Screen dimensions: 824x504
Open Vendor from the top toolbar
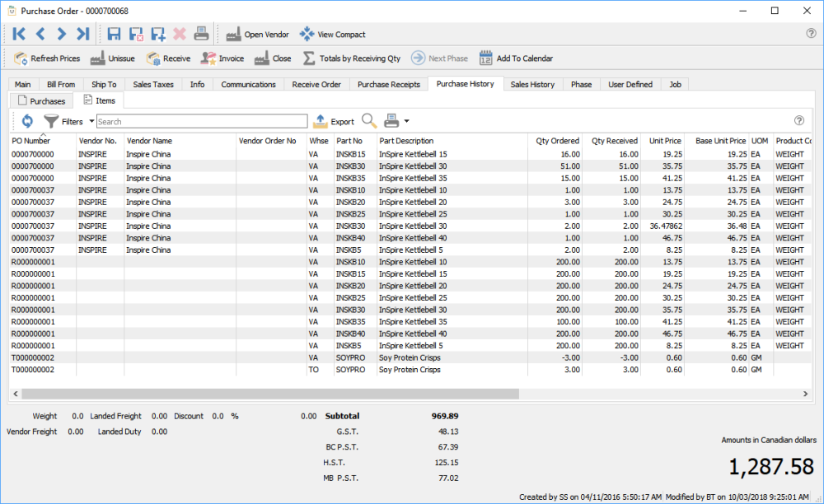coord(257,35)
